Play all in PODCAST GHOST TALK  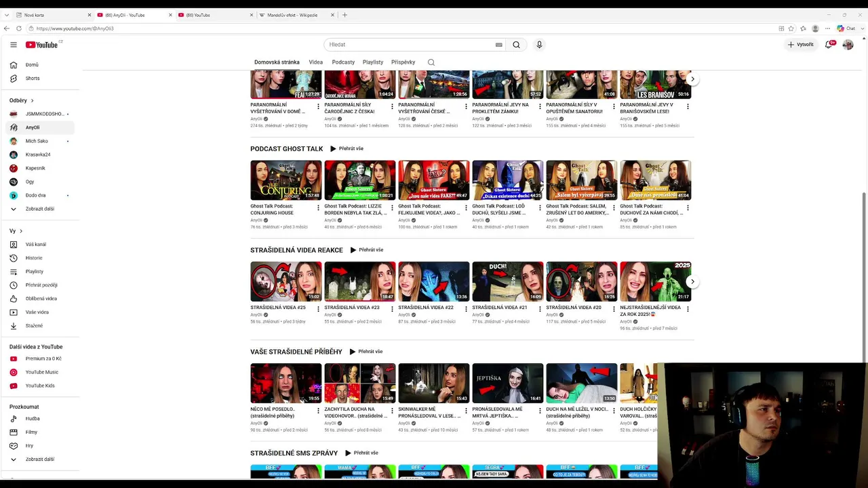pyautogui.click(x=347, y=148)
